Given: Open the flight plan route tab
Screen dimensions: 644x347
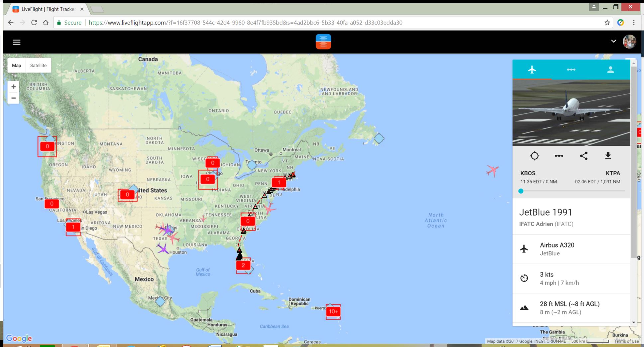Looking at the screenshot, I should [x=571, y=70].
